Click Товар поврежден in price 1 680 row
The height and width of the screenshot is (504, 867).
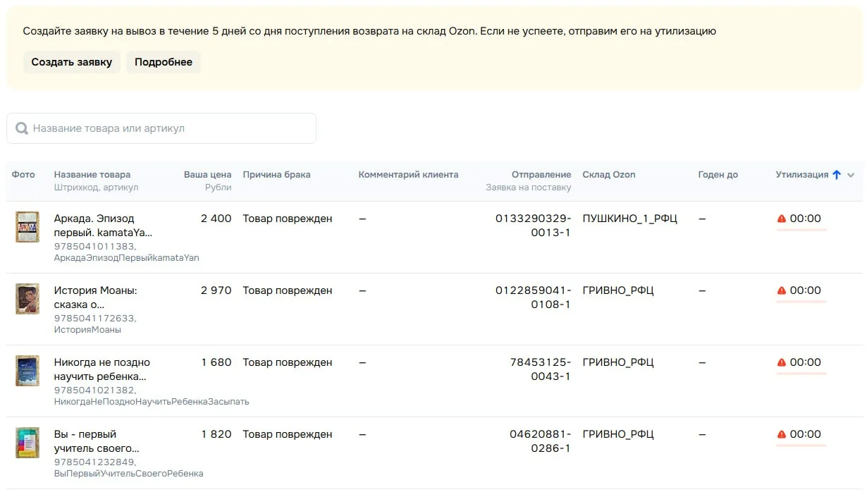288,362
